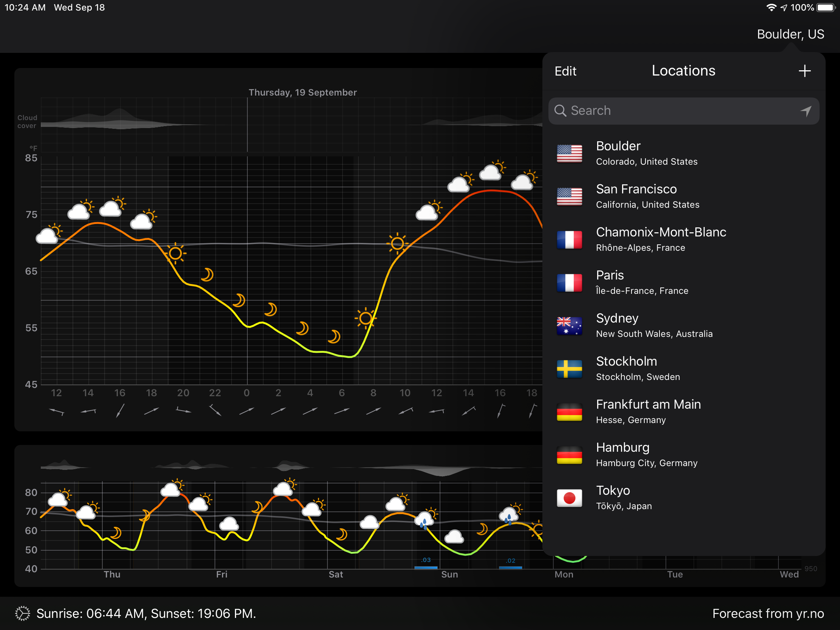Tap the Japan flag icon for Tokyo
The image size is (840, 630).
(x=569, y=498)
